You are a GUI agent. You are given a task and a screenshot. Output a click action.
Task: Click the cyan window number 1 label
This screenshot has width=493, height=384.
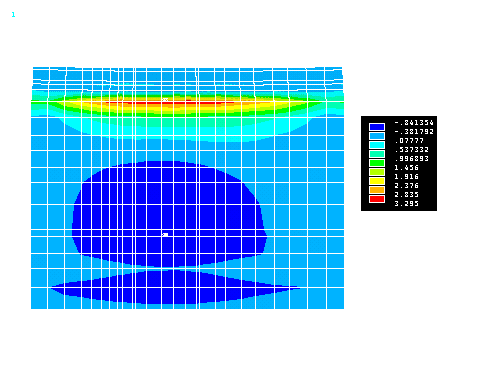pos(13,15)
